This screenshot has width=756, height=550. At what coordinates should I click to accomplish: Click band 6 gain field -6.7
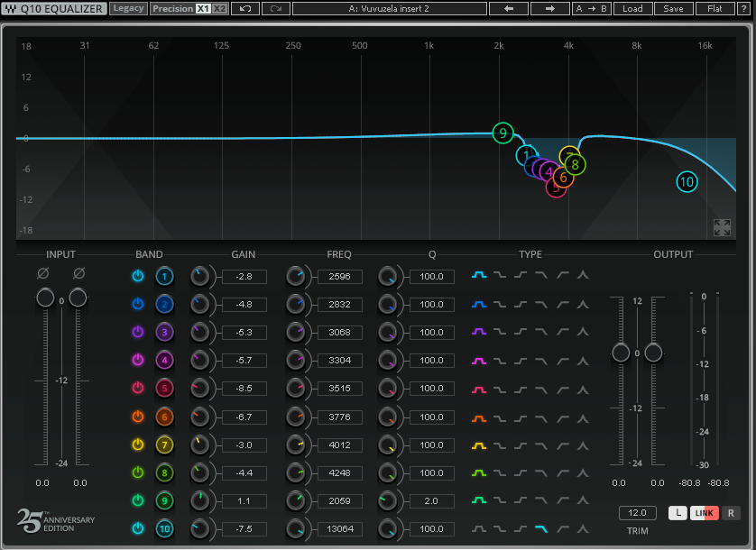[244, 417]
